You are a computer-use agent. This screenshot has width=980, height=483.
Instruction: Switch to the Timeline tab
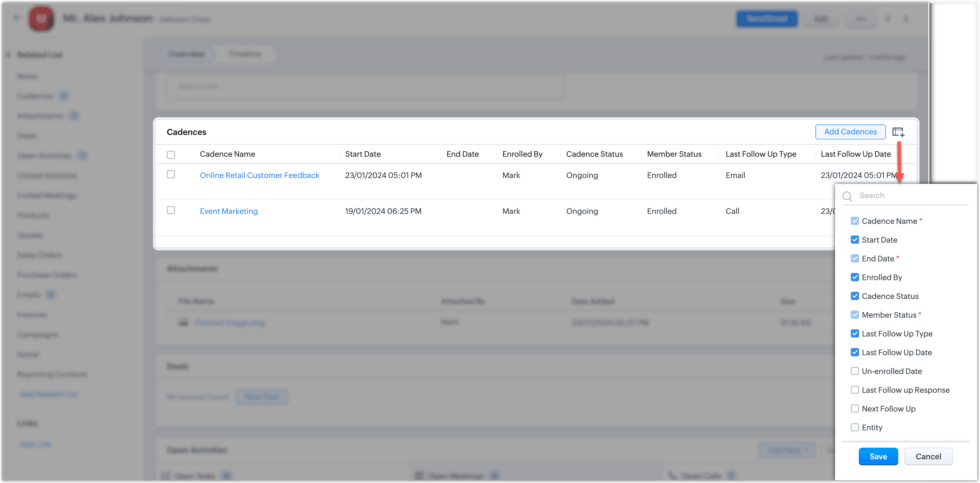245,54
